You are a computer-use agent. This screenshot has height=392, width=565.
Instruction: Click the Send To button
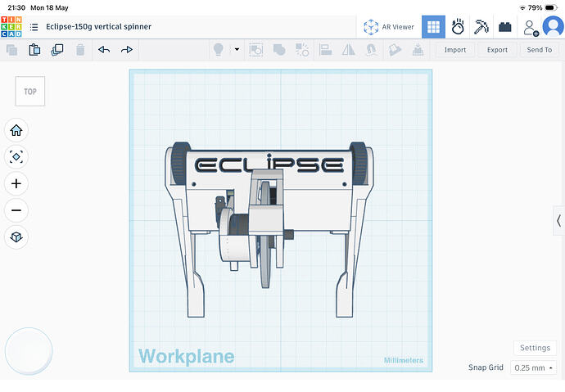[540, 50]
